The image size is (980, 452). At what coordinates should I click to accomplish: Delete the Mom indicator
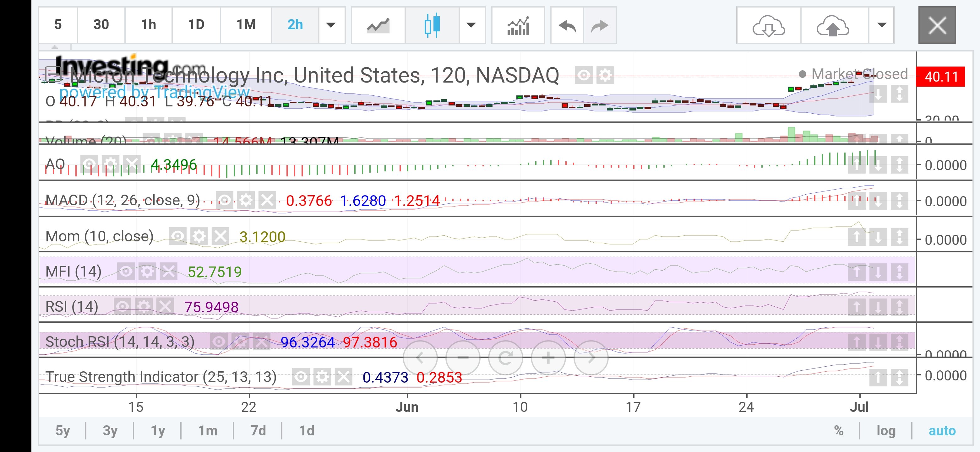(x=220, y=236)
